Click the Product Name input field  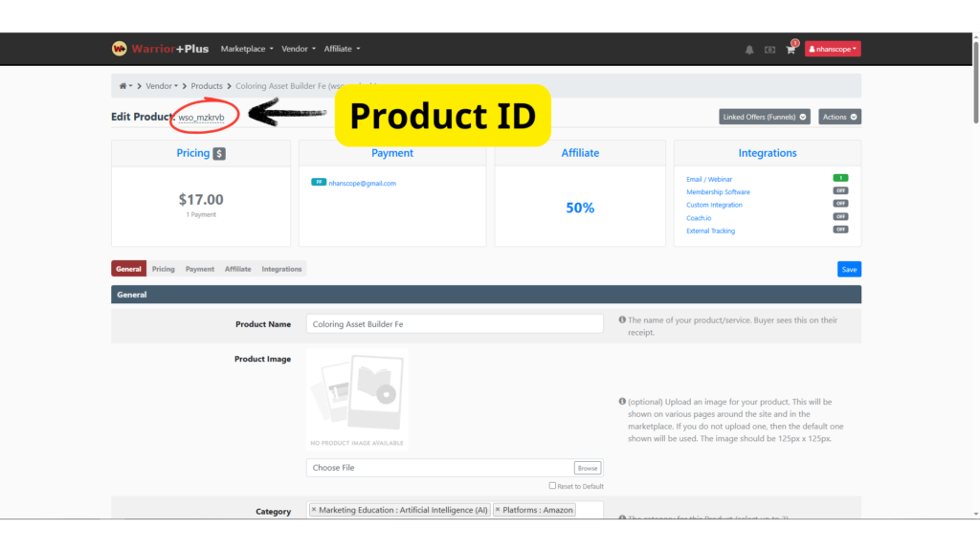coord(455,324)
